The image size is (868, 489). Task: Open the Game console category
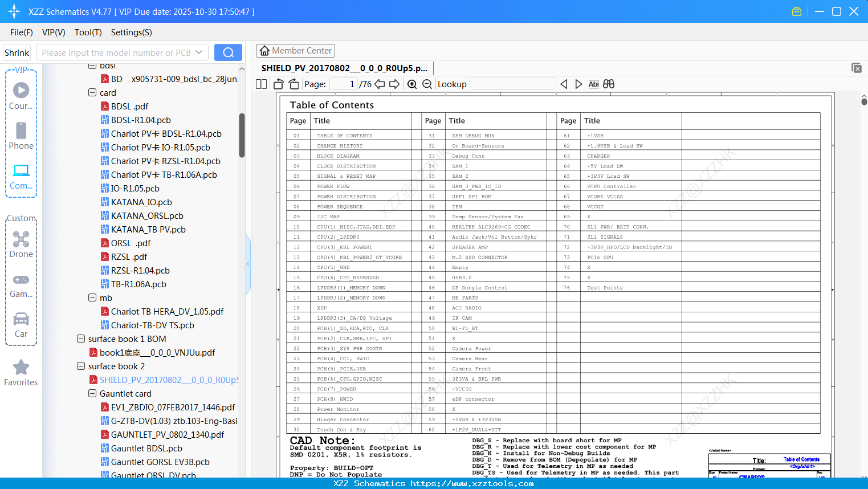(21, 285)
